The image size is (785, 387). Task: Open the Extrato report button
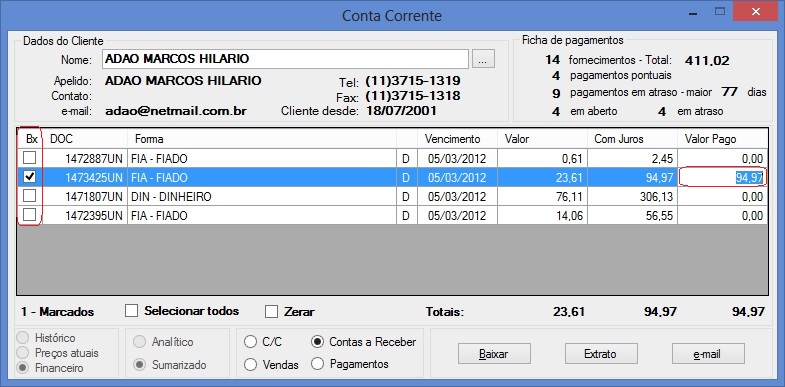(x=601, y=353)
